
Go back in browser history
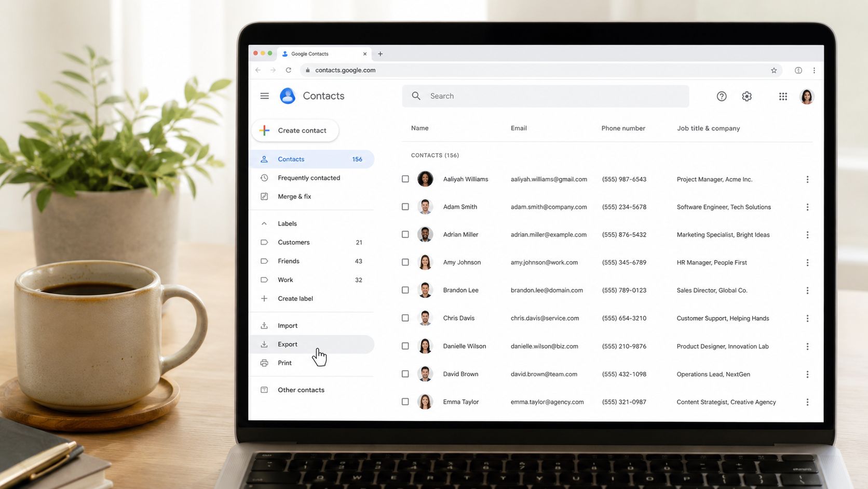tap(258, 70)
